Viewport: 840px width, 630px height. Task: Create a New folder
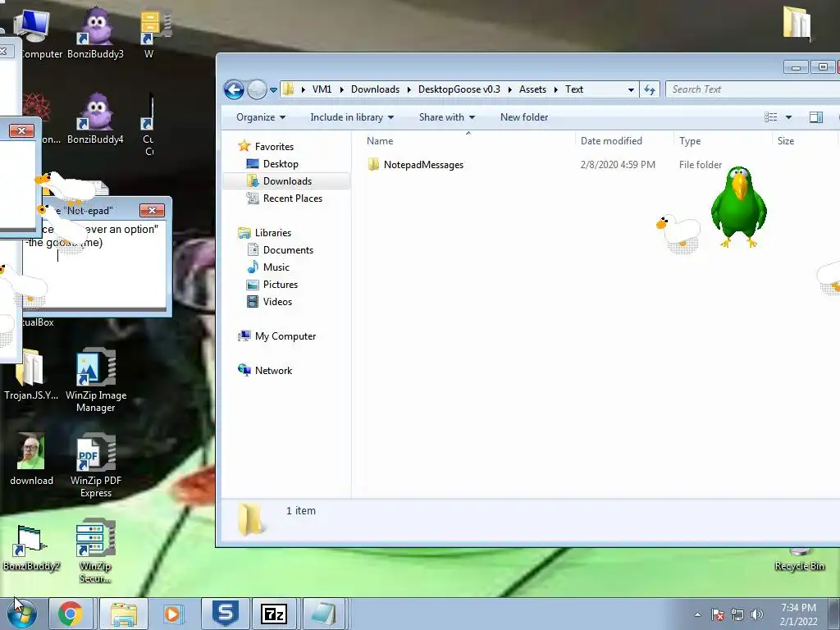click(x=524, y=117)
